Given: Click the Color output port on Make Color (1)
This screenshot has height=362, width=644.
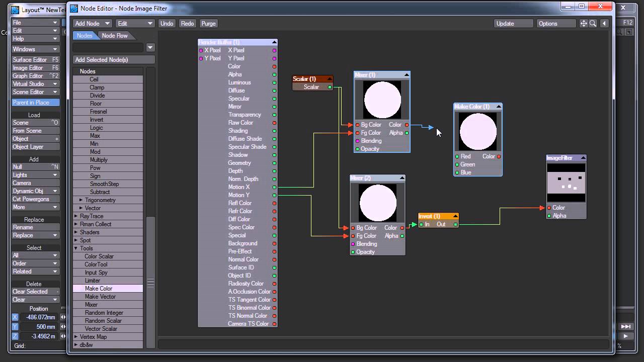Looking at the screenshot, I should click(499, 156).
